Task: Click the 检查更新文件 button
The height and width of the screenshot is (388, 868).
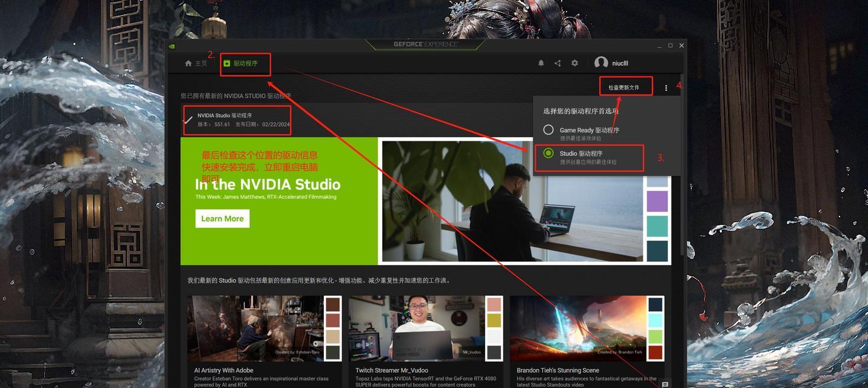Action: click(624, 87)
